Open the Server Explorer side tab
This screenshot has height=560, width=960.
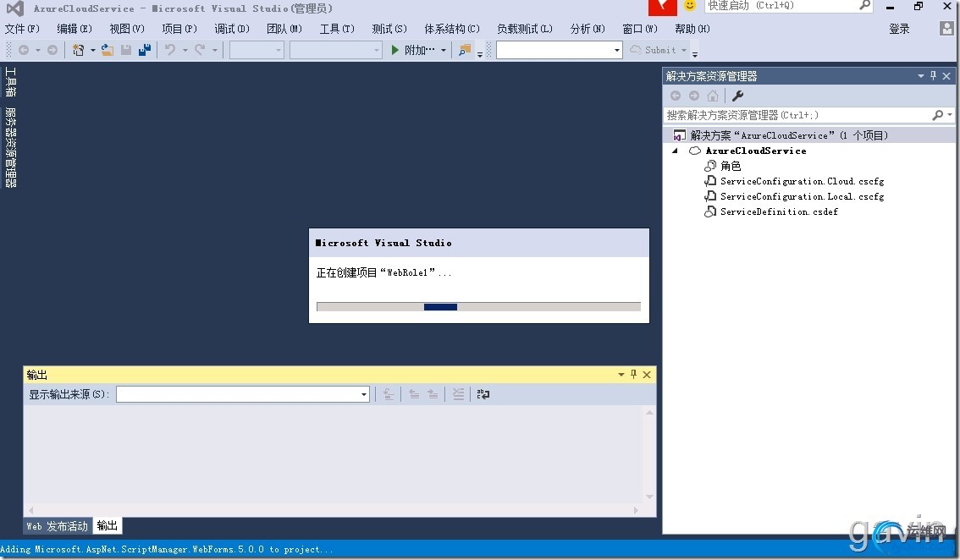click(10, 147)
